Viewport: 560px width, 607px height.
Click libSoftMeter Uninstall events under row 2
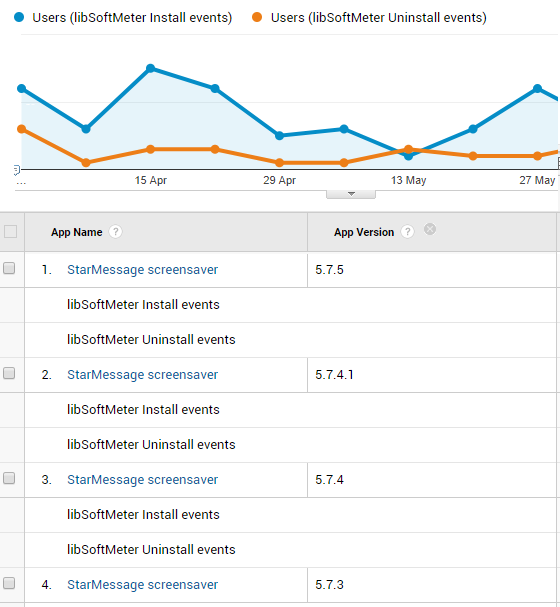(x=151, y=444)
